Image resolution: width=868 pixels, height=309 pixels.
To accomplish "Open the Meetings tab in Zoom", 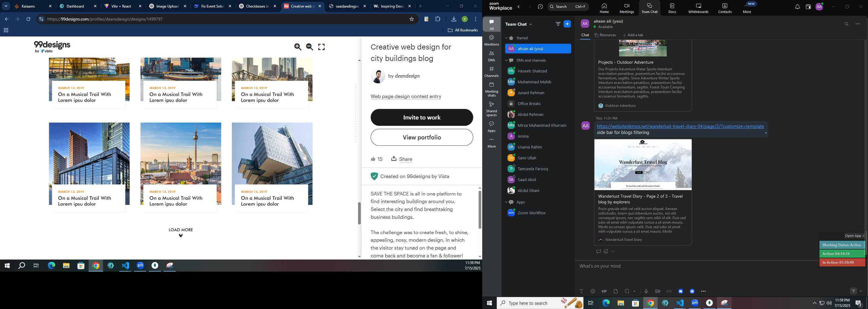I will pos(627,8).
